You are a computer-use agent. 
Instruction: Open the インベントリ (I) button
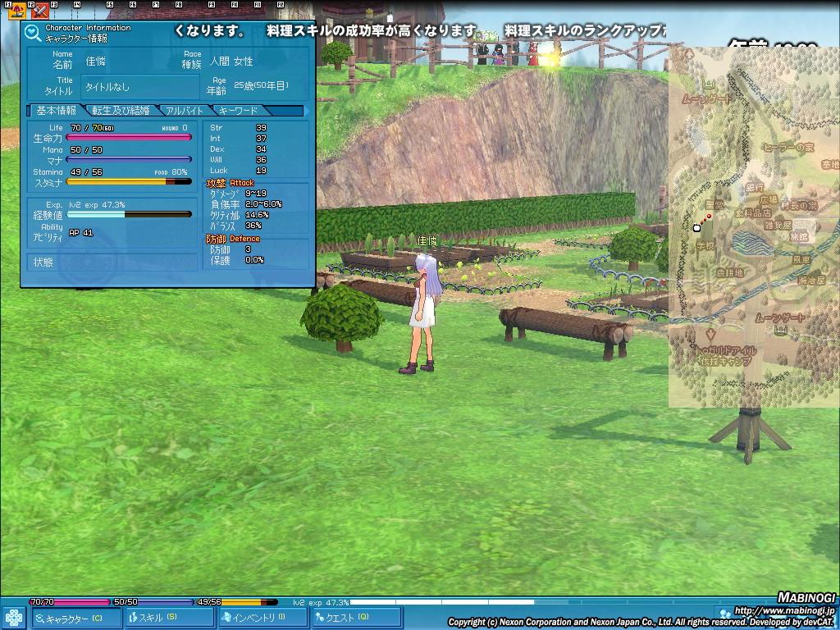pos(263,619)
